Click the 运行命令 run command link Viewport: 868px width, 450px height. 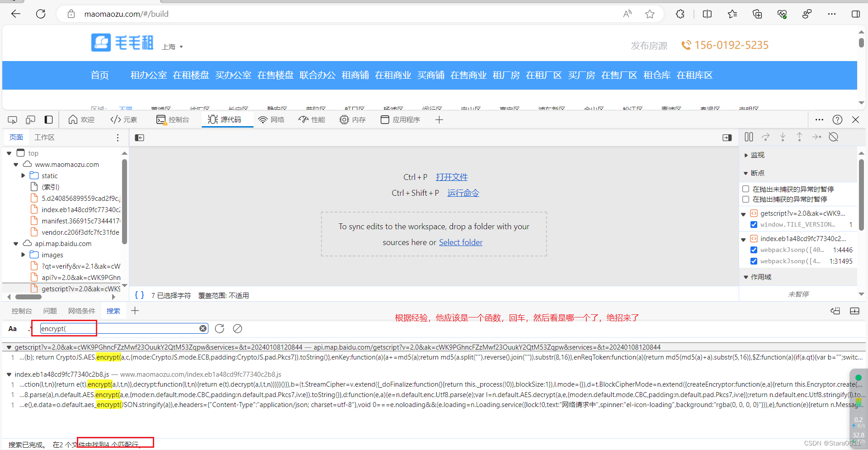[463, 193]
